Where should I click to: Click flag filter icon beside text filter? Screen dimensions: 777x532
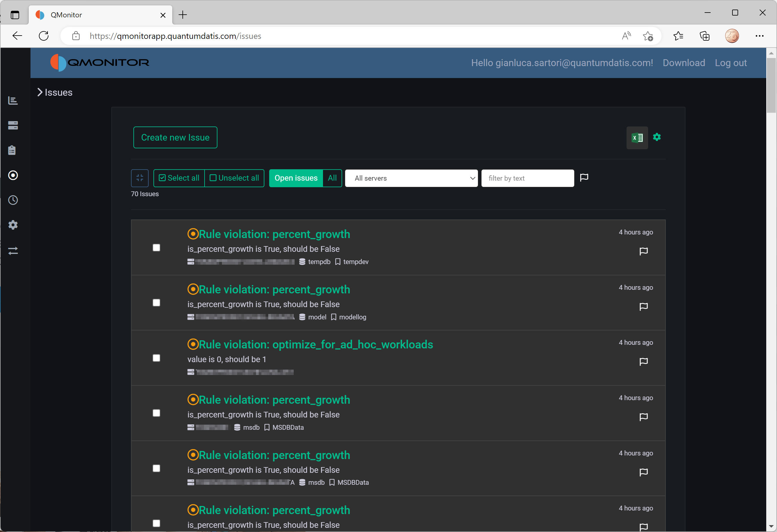(x=584, y=178)
